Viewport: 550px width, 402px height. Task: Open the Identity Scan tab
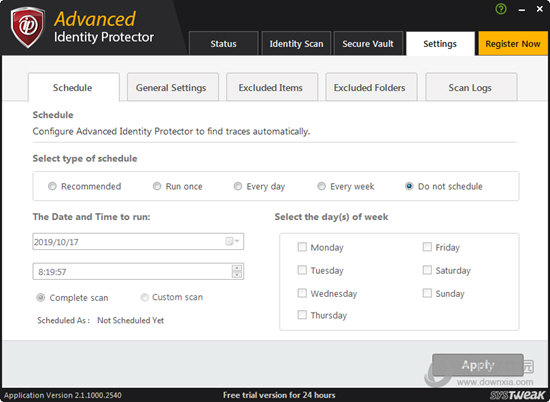click(x=296, y=43)
